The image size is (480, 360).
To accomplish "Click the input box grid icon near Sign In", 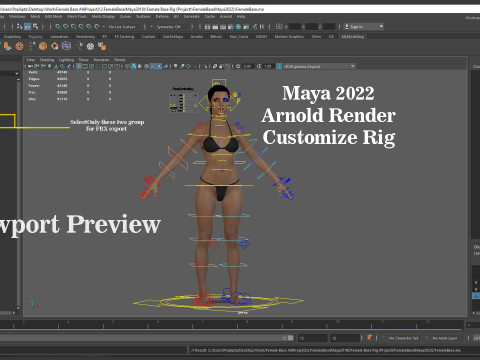I will [x=279, y=26].
